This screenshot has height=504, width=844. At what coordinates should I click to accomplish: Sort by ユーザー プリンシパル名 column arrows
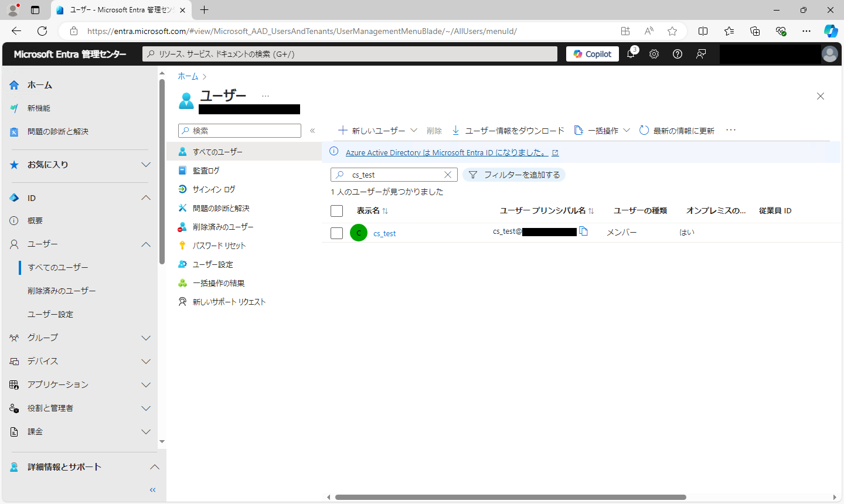pyautogui.click(x=591, y=211)
